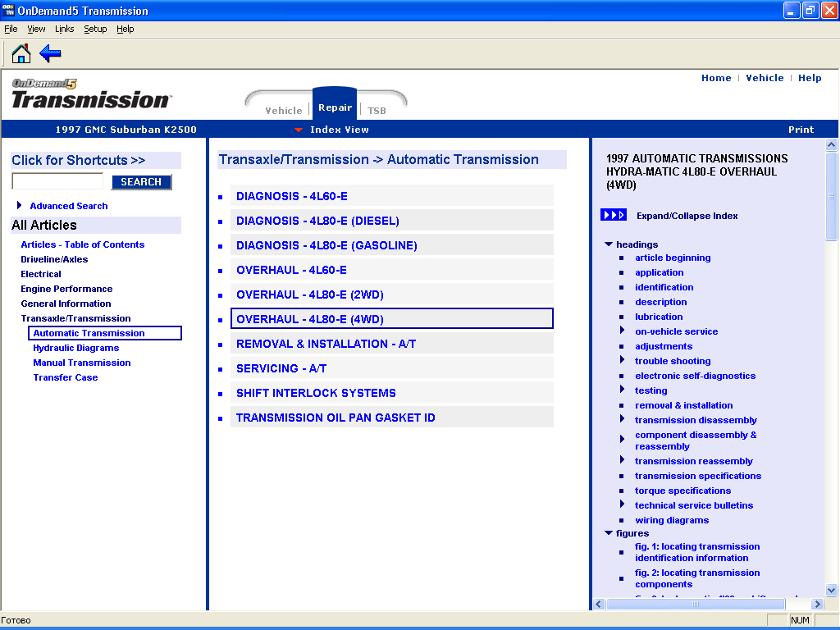Expand the transmission disassembly arrow
The image size is (840, 630).
coord(622,419)
